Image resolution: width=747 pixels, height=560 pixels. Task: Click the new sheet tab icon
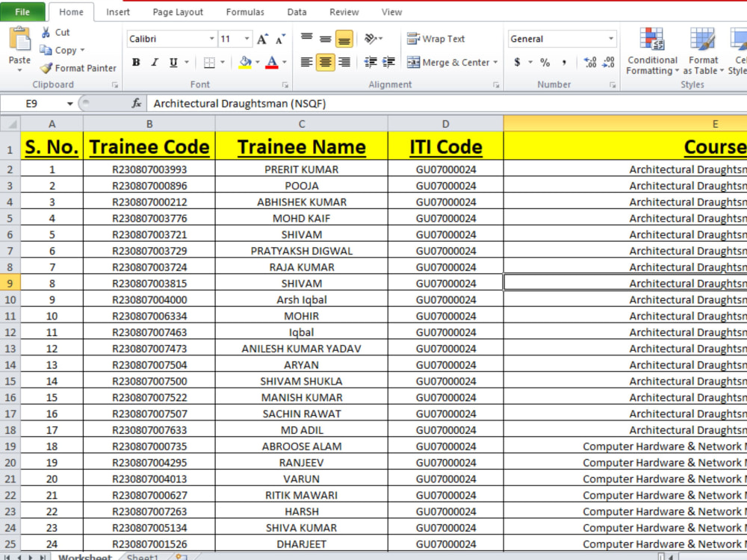tap(181, 557)
